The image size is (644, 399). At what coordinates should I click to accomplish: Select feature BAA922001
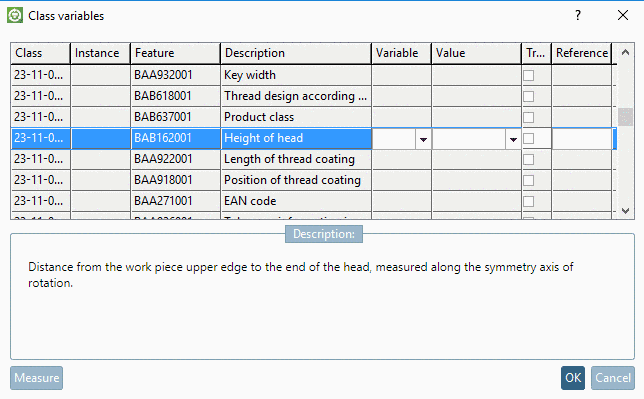pyautogui.click(x=175, y=159)
